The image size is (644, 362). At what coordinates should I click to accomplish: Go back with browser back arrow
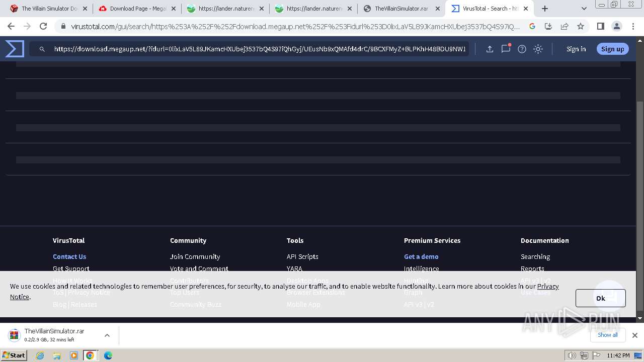click(11, 26)
